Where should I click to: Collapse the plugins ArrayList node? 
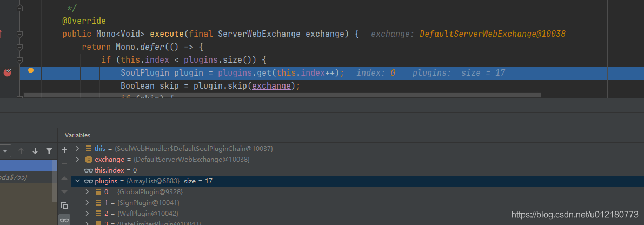77,181
